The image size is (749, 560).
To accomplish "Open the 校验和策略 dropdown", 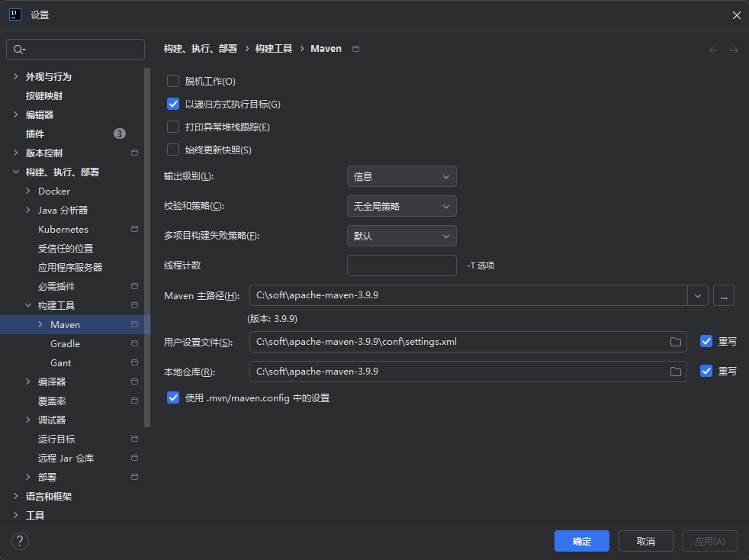I will tap(401, 206).
